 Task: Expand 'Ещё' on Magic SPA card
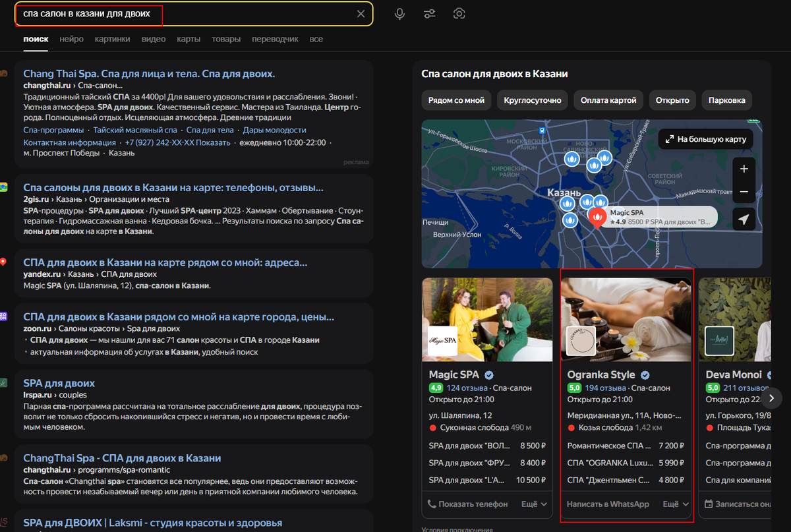coord(534,504)
